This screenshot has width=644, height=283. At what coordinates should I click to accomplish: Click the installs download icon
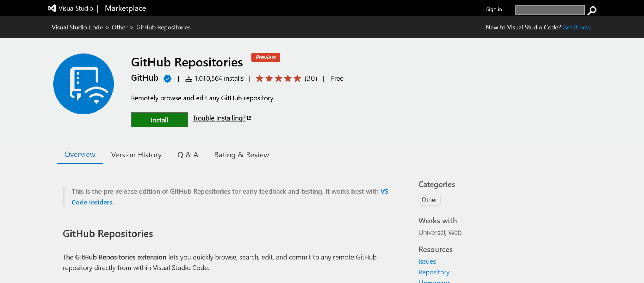click(x=189, y=79)
